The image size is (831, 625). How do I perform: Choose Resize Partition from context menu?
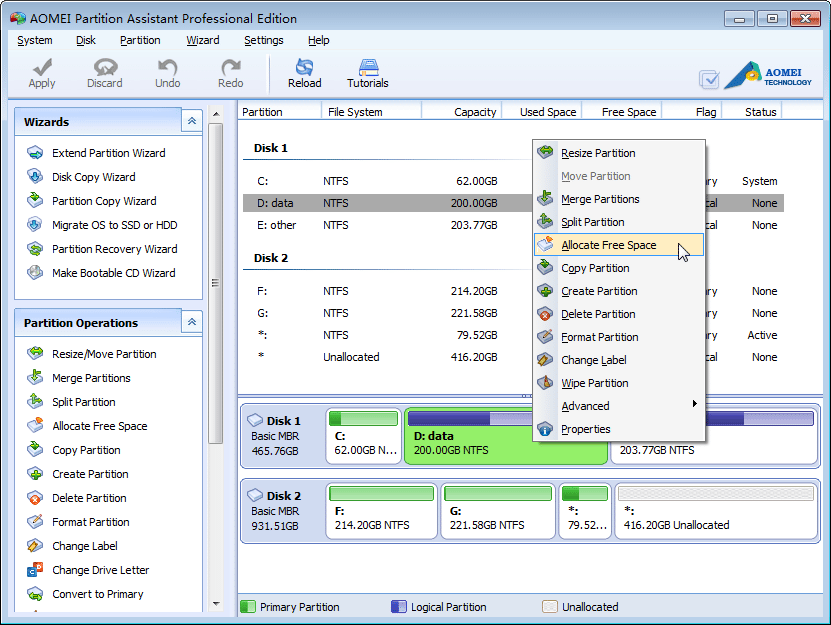[619, 153]
